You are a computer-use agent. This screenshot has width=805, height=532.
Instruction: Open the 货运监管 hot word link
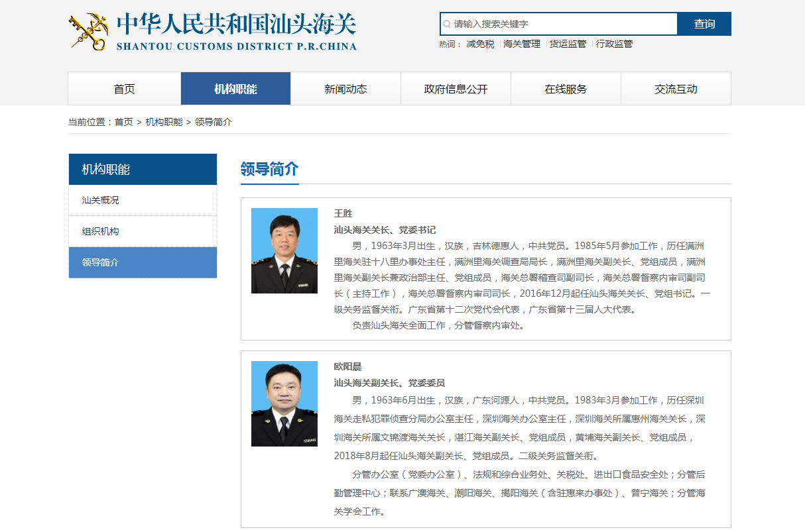567,44
